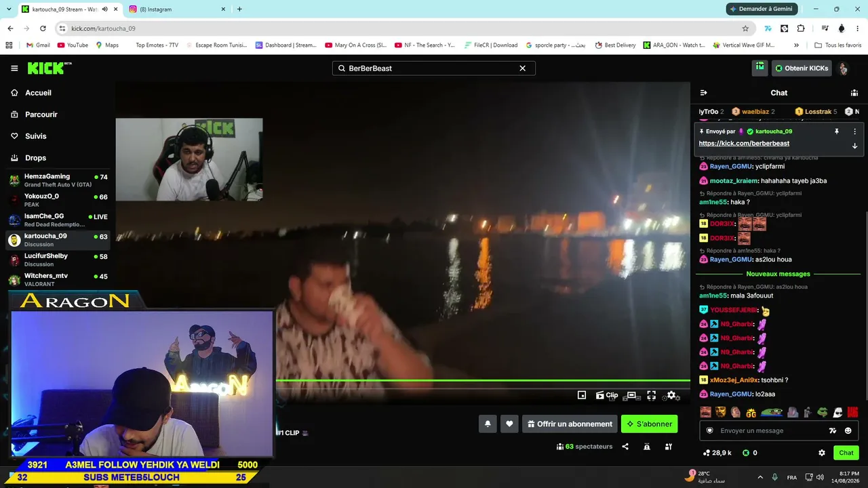Open Chrome apps grid shortcut
Viewport: 868px width, 488px height.
9,45
